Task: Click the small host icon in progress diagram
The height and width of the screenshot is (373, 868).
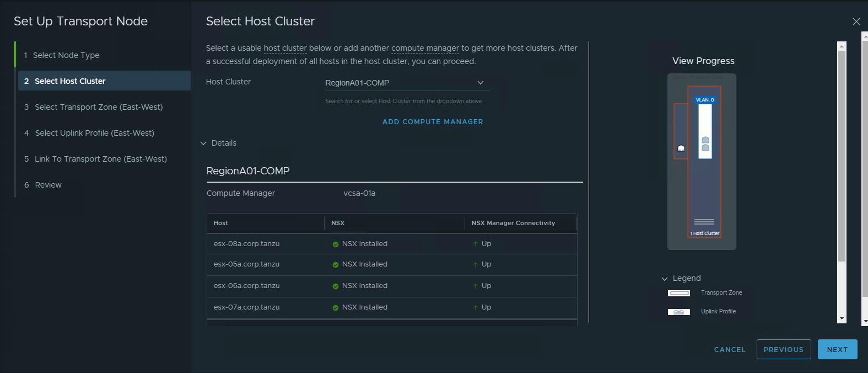Action: [681, 148]
